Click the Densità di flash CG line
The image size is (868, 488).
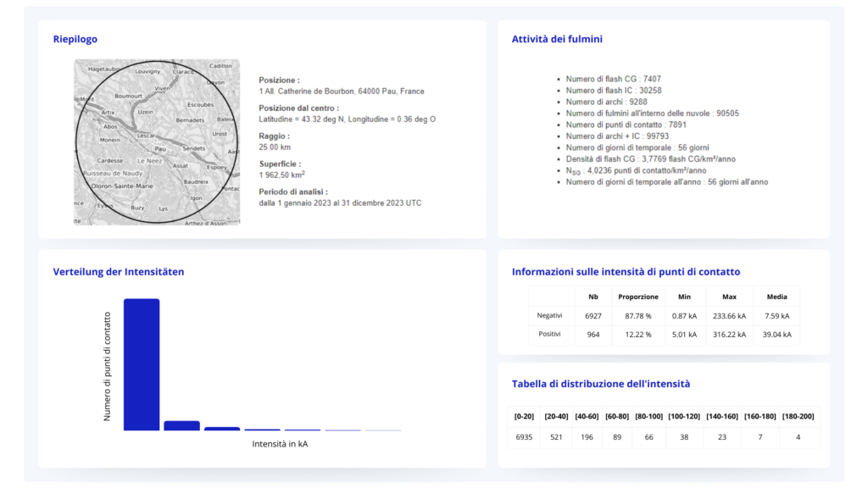[650, 158]
